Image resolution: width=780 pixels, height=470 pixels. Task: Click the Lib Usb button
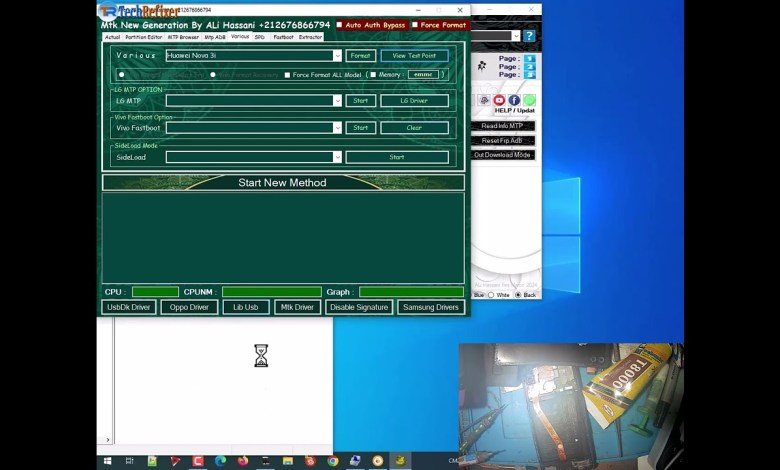246,307
